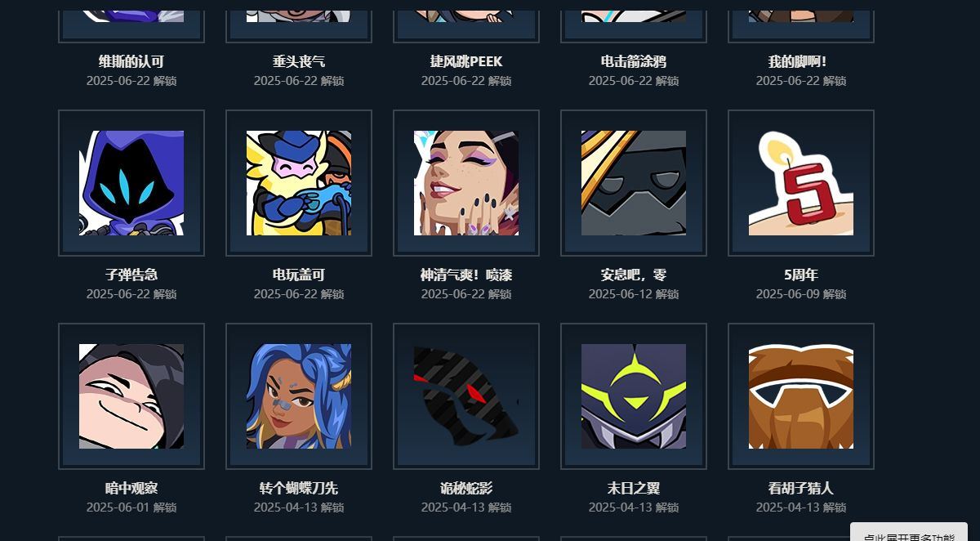Select the 5周年 birthday candle icon
The image size is (980, 541).
pyautogui.click(x=801, y=183)
